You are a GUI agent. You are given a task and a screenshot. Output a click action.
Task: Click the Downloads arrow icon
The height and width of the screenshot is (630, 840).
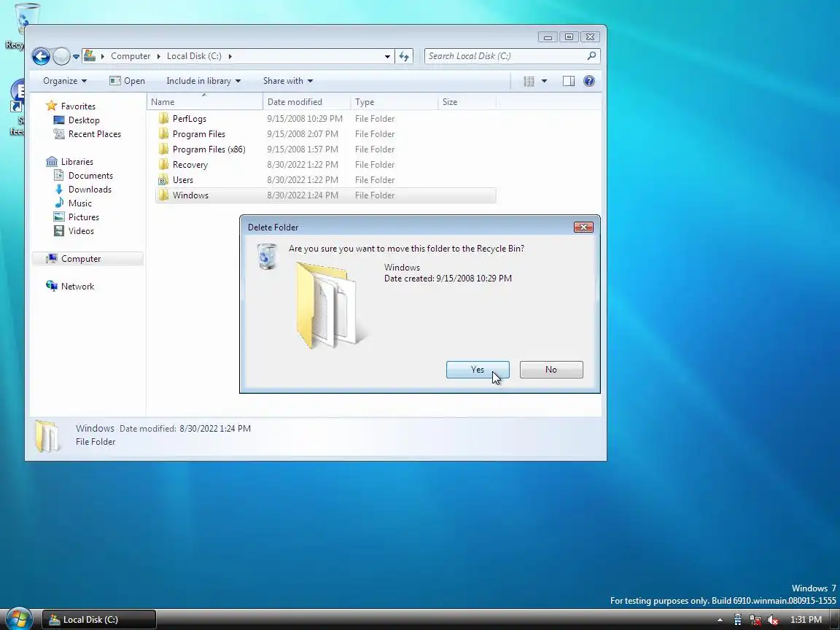(x=59, y=189)
